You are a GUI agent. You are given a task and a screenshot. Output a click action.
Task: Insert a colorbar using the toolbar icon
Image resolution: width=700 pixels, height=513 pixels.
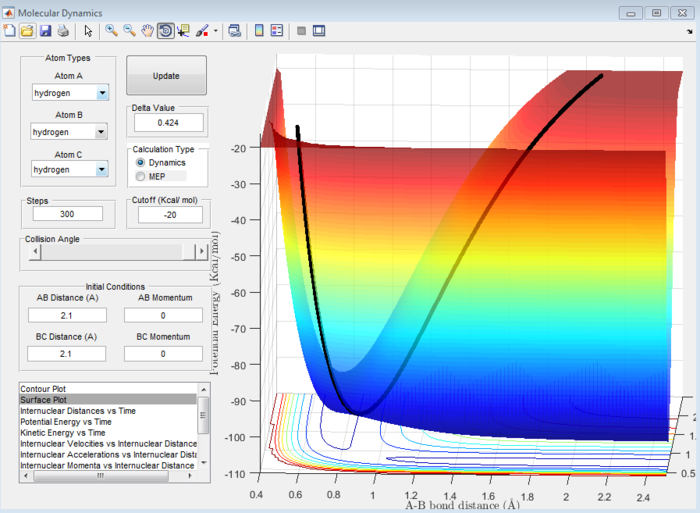259,31
